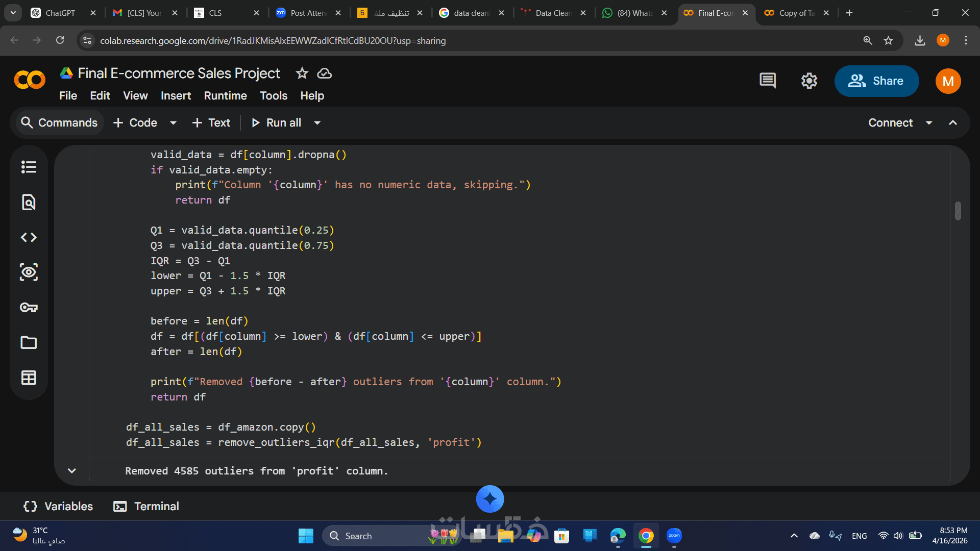Open the Table of contents sidebar icon
This screenshot has height=551, width=980.
pyautogui.click(x=29, y=167)
